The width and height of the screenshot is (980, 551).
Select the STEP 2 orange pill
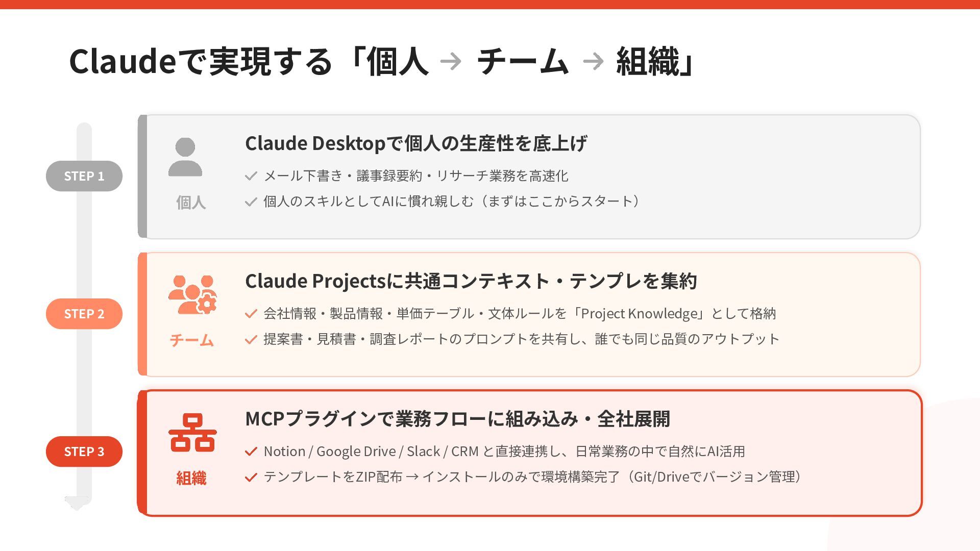[84, 314]
